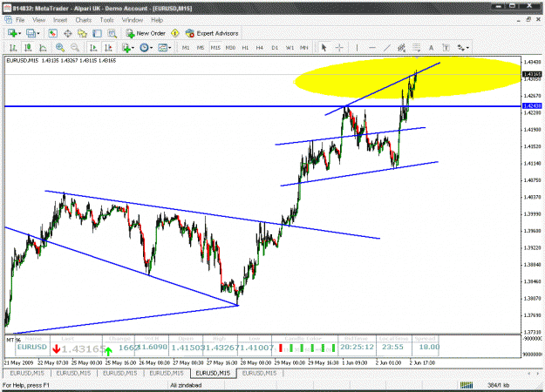
Task: Switch chart to H4 timeframe
Action: 260,48
